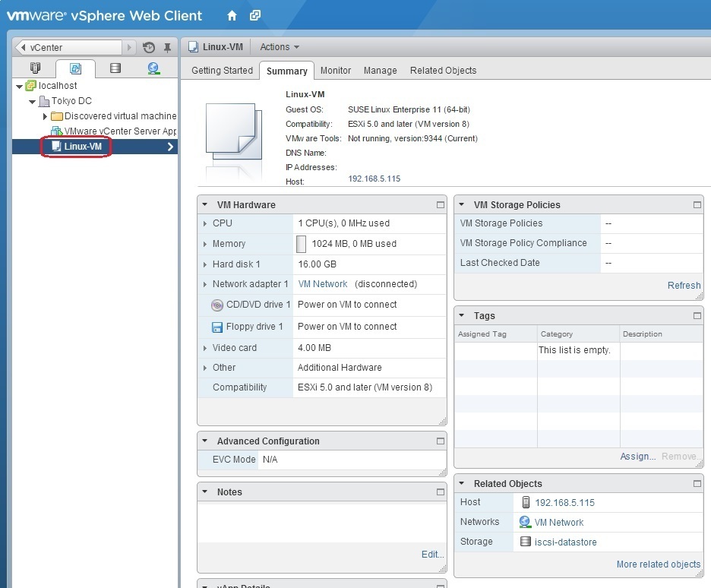Click the CD/DVD drive 1 disc icon
This screenshot has width=711, height=588.
tap(217, 305)
